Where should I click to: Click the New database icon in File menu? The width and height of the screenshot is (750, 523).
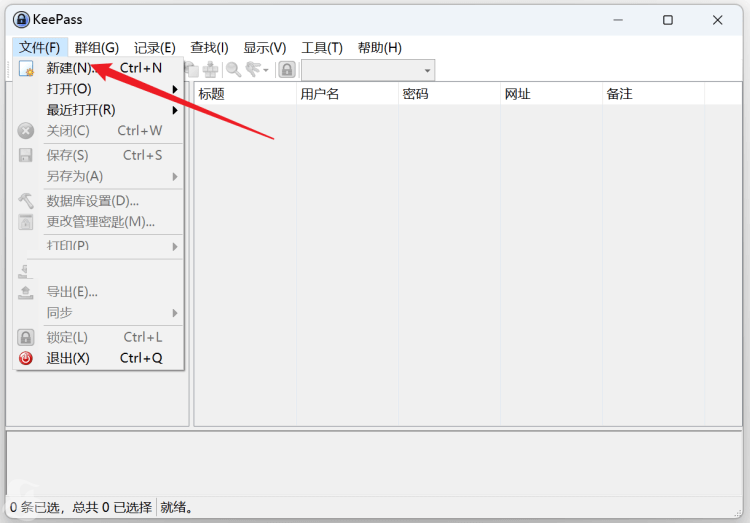pyautogui.click(x=26, y=68)
